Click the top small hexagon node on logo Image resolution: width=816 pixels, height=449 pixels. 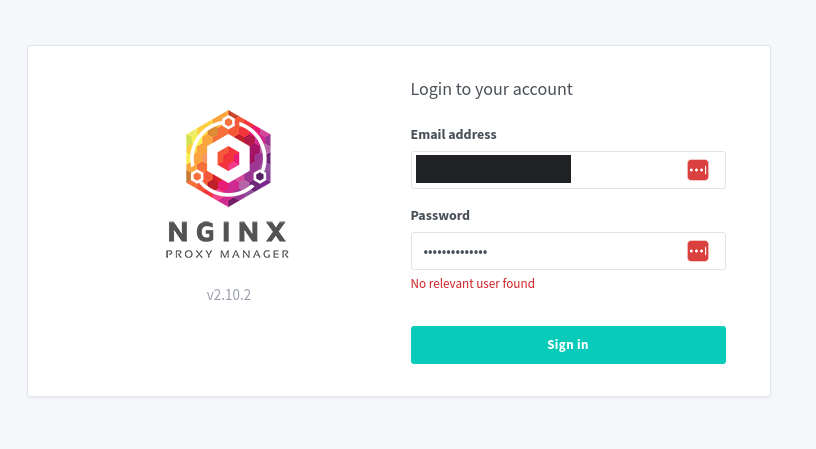228,122
